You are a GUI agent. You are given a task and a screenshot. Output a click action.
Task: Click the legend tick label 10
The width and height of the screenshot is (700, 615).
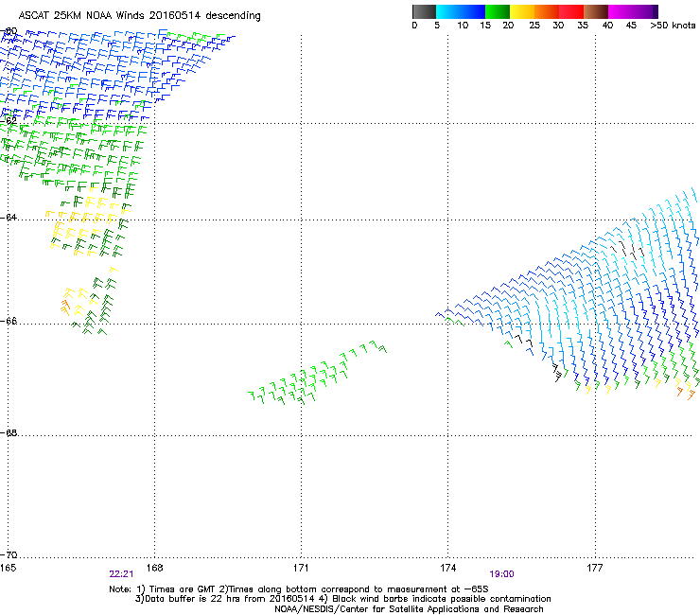(463, 26)
